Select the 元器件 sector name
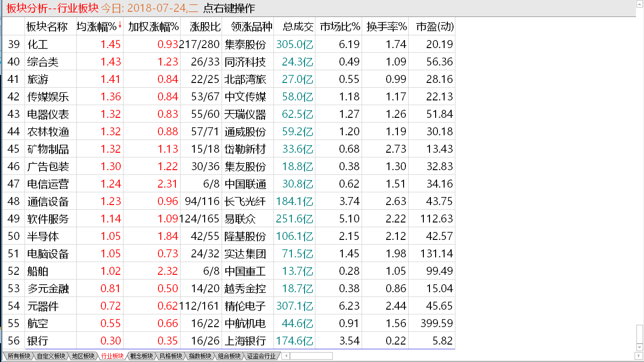Image resolution: width=644 pixels, height=362 pixels. click(x=43, y=306)
